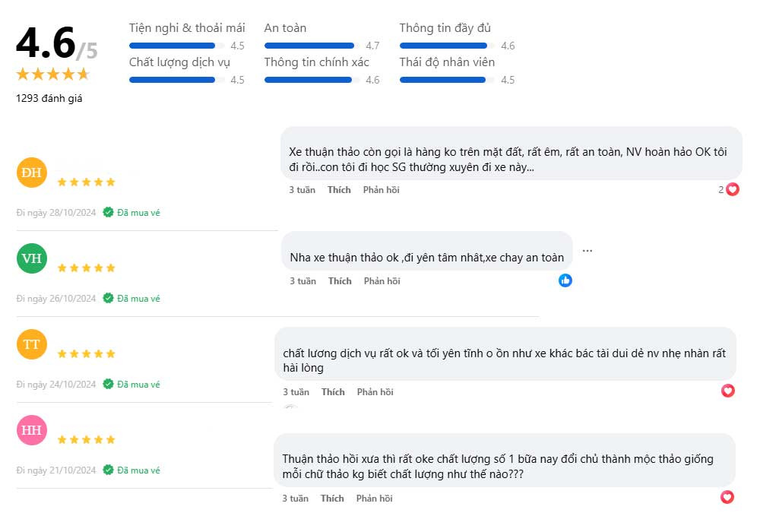Click heart reaction on ĐH's review
Image resolution: width=760 pixels, height=532 pixels.
pos(733,189)
